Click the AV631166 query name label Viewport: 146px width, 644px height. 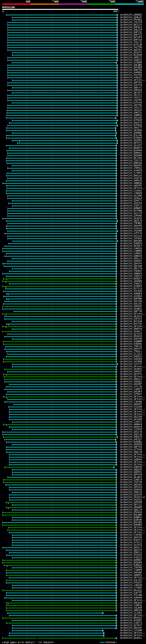(x=8, y=7)
